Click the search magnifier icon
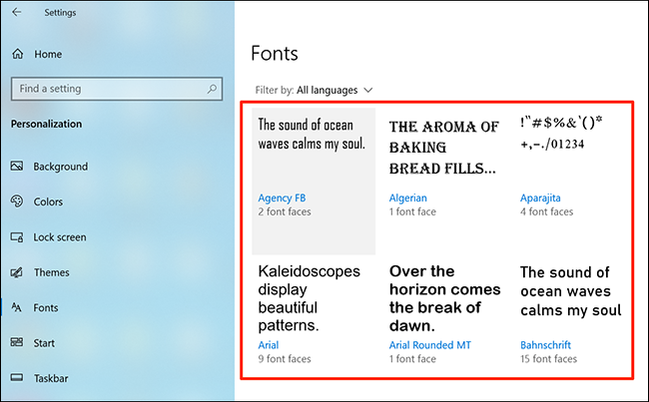 [x=212, y=89]
